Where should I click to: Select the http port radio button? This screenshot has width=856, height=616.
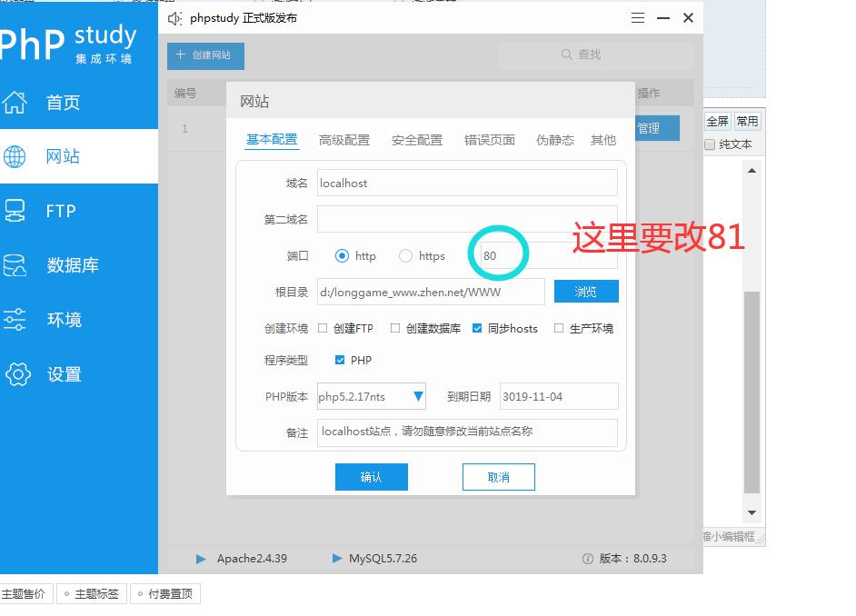point(342,255)
